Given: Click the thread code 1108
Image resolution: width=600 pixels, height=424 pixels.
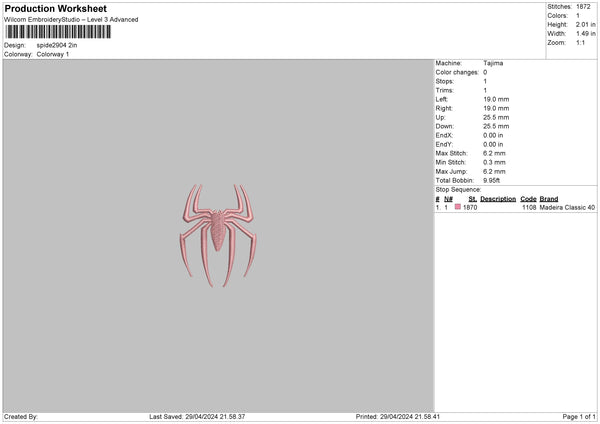Looking at the screenshot, I should [x=529, y=207].
